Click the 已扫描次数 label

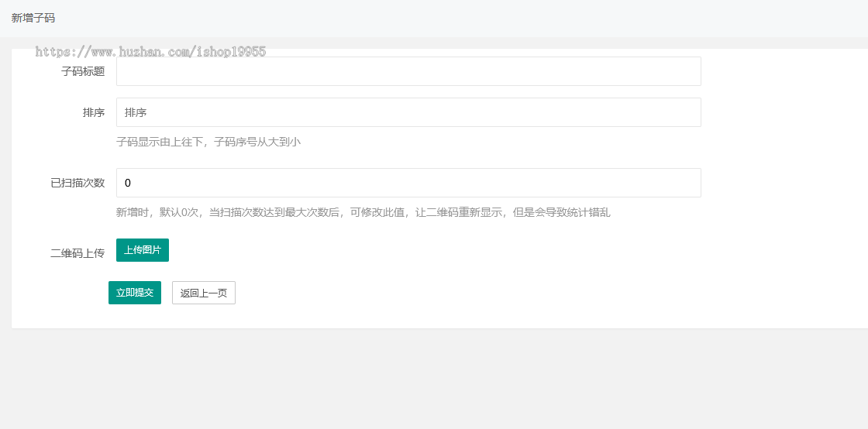point(78,183)
